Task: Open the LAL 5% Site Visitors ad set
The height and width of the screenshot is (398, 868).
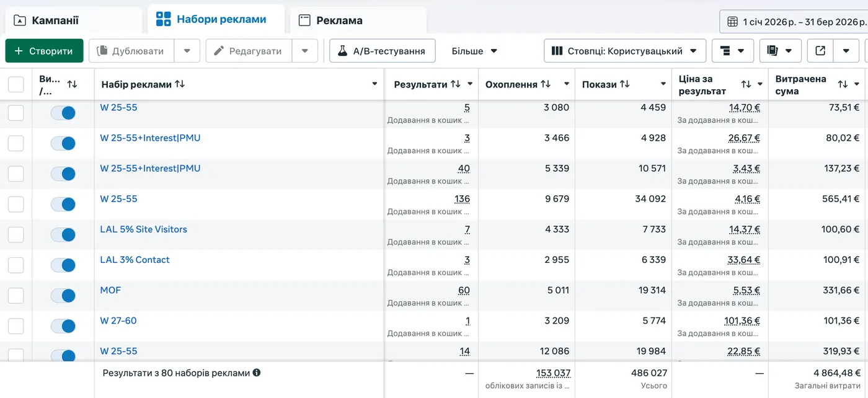Action: tap(143, 229)
